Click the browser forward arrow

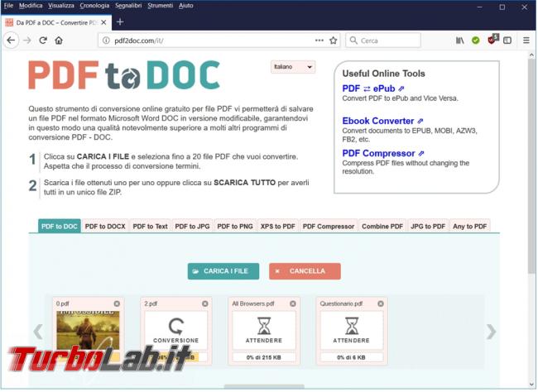[27, 41]
